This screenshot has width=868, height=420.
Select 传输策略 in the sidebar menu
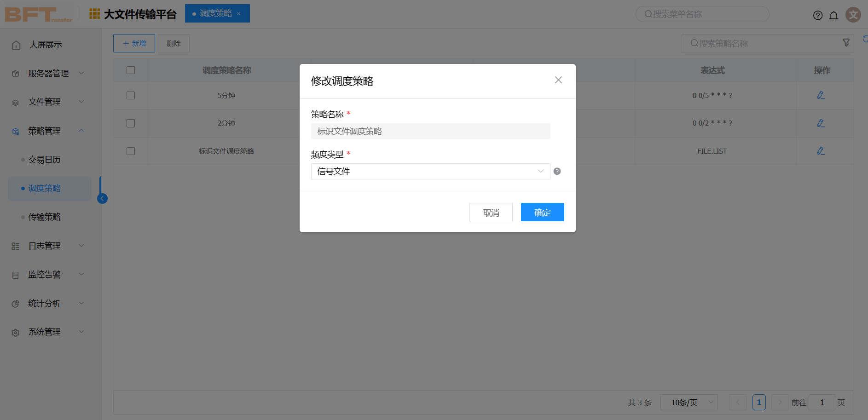[44, 217]
